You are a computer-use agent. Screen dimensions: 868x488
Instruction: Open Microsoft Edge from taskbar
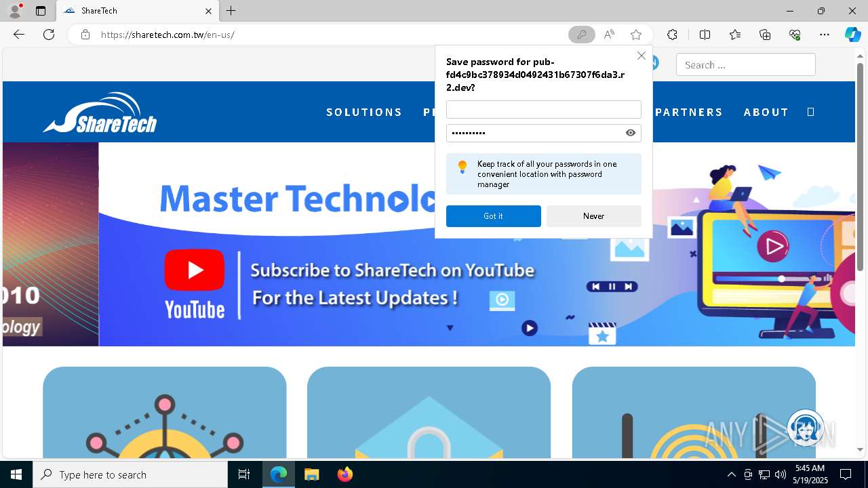point(279,474)
